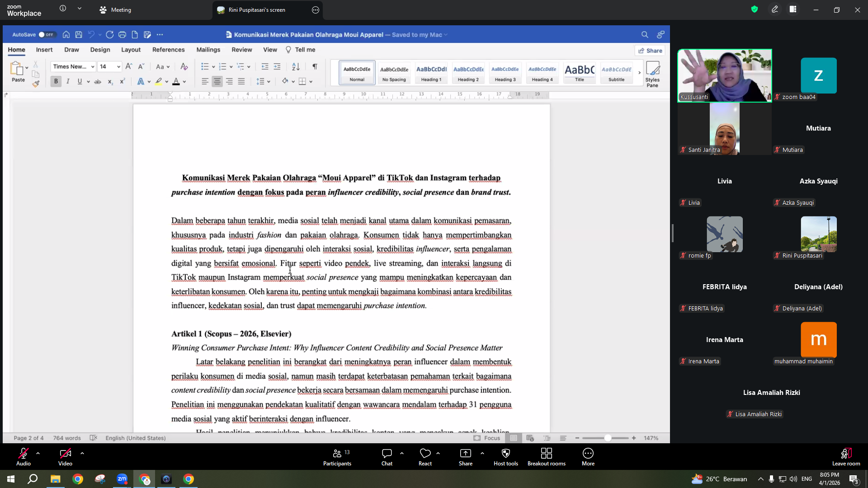Click Decrease Indent icon

point(265,66)
